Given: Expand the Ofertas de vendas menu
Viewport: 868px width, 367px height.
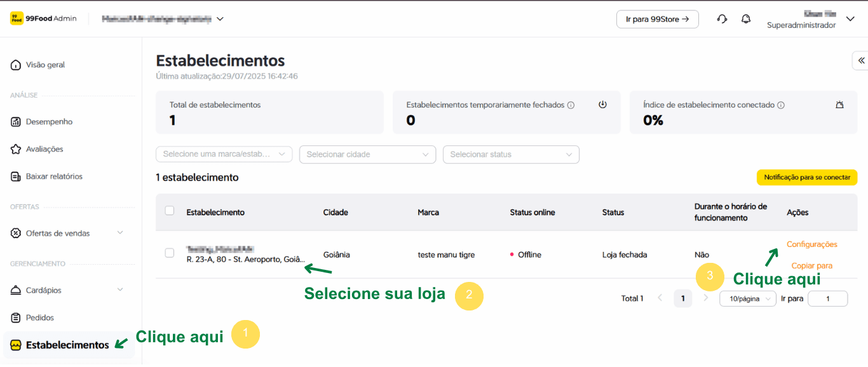Looking at the screenshot, I should click(x=67, y=233).
